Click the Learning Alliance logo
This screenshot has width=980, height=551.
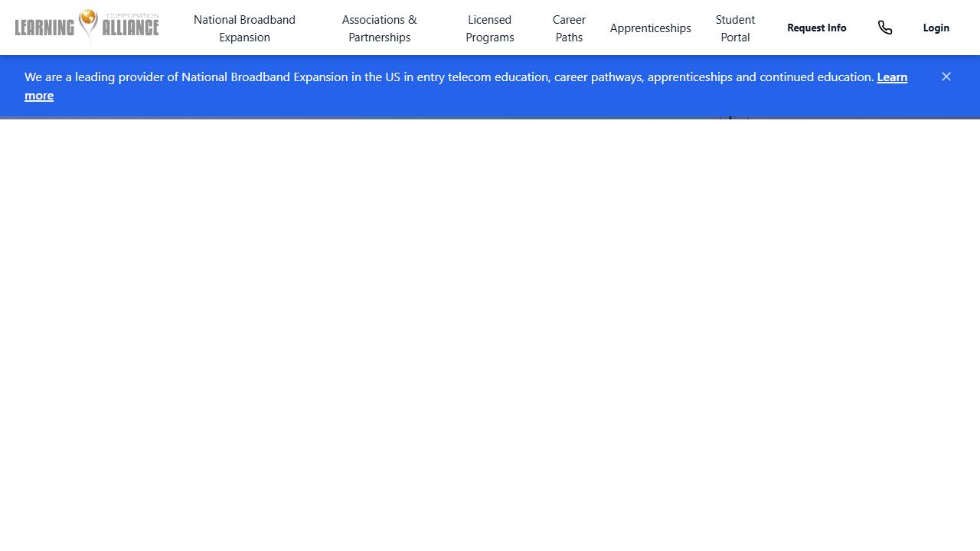87,27
